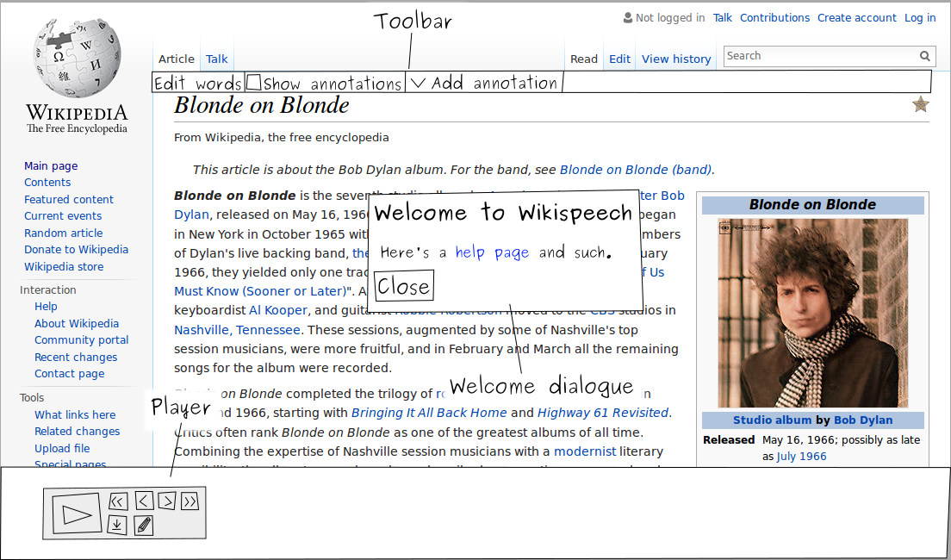The height and width of the screenshot is (560, 951).
Task: Open the Add annotation dropdown
Action: 483,82
